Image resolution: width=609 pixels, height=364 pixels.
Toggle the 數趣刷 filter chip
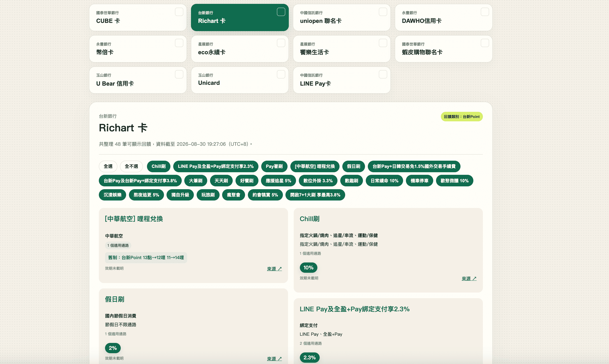352,181
